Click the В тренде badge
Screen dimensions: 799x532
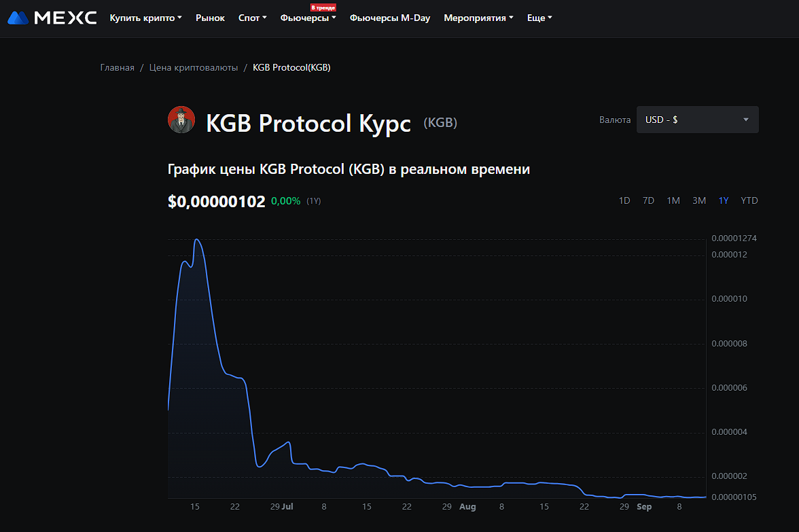click(323, 7)
